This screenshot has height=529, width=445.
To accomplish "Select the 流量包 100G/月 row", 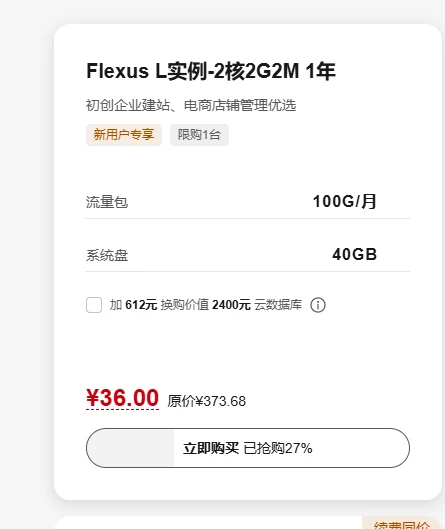I will (248, 201).
